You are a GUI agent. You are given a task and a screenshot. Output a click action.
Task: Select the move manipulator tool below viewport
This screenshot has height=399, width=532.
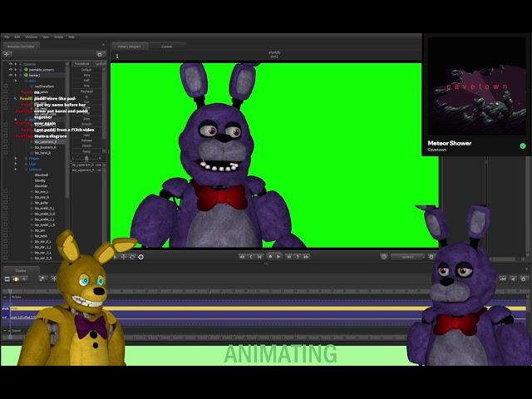[124, 257]
